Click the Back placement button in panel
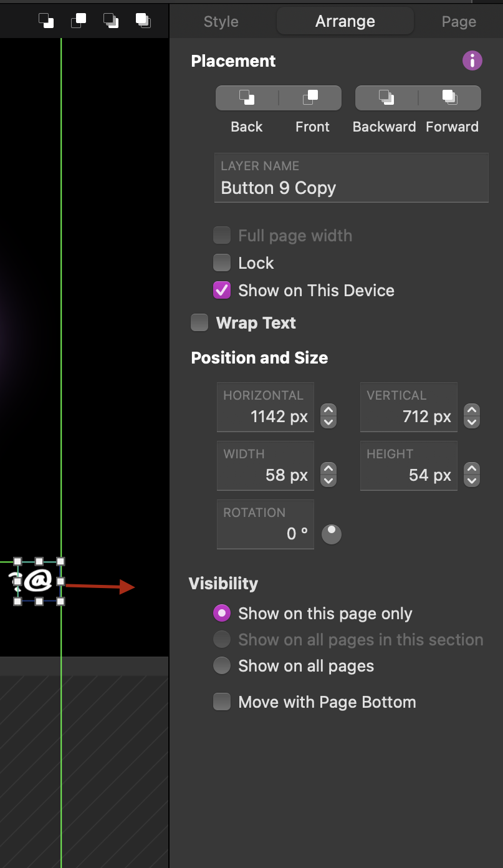 pos(247,98)
